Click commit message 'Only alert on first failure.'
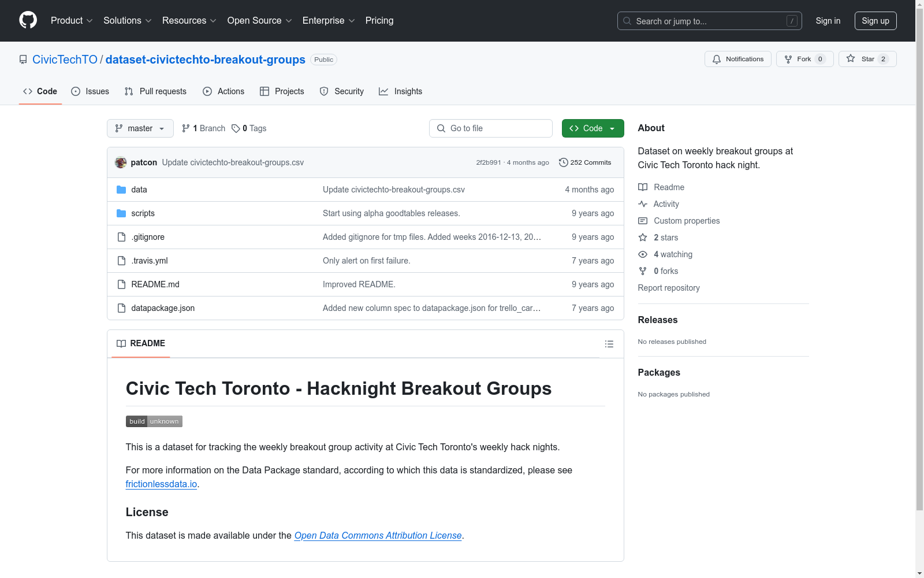The width and height of the screenshot is (924, 578). pyautogui.click(x=367, y=261)
